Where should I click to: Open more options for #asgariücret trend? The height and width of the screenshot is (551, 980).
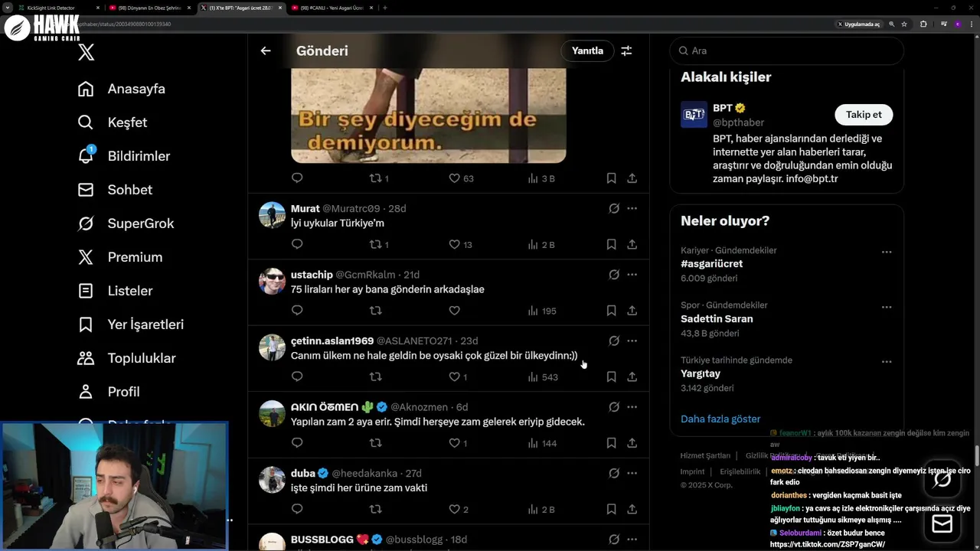pyautogui.click(x=886, y=252)
